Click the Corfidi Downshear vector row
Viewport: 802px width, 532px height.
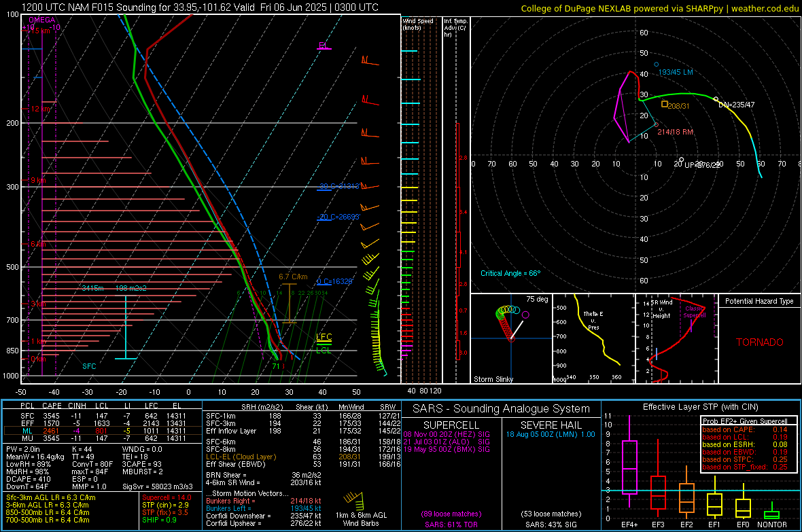264,516
